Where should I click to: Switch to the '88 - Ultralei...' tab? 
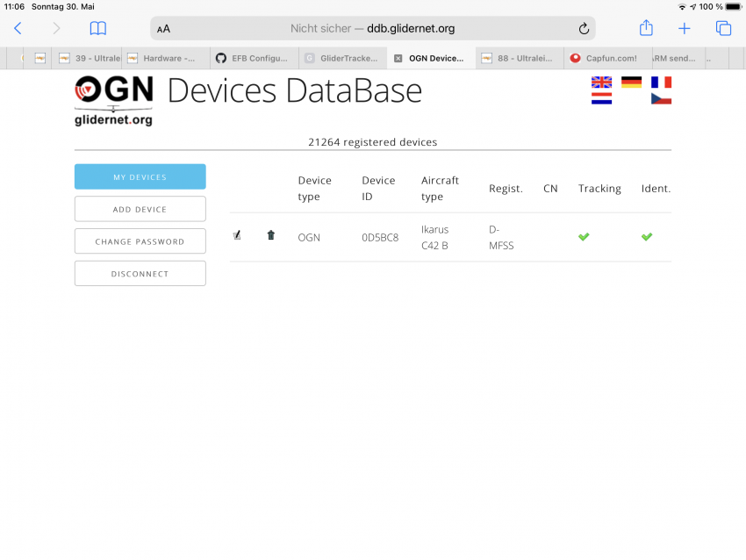[x=520, y=59]
